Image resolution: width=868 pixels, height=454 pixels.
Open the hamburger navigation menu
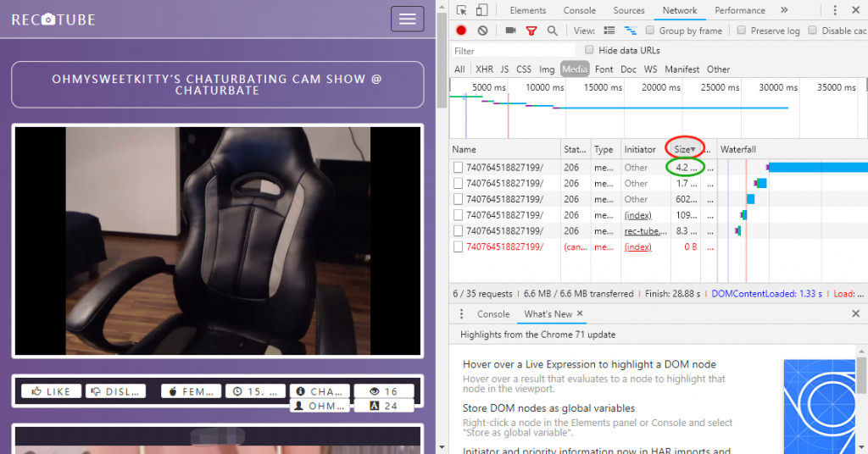click(x=407, y=19)
